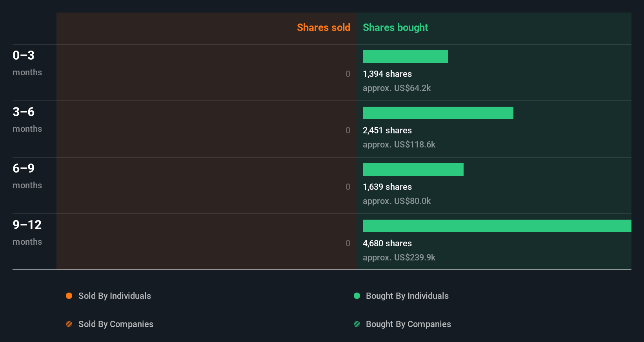Click approx. US$64.2k text
This screenshot has height=342, width=644.
[x=397, y=88]
